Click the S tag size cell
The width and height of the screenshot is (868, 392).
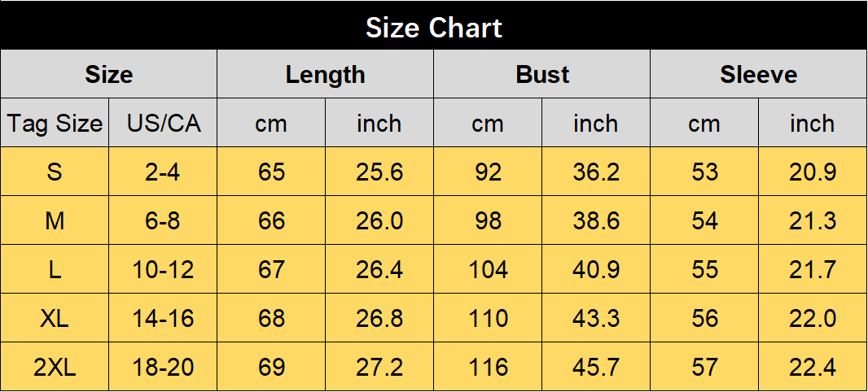(55, 172)
